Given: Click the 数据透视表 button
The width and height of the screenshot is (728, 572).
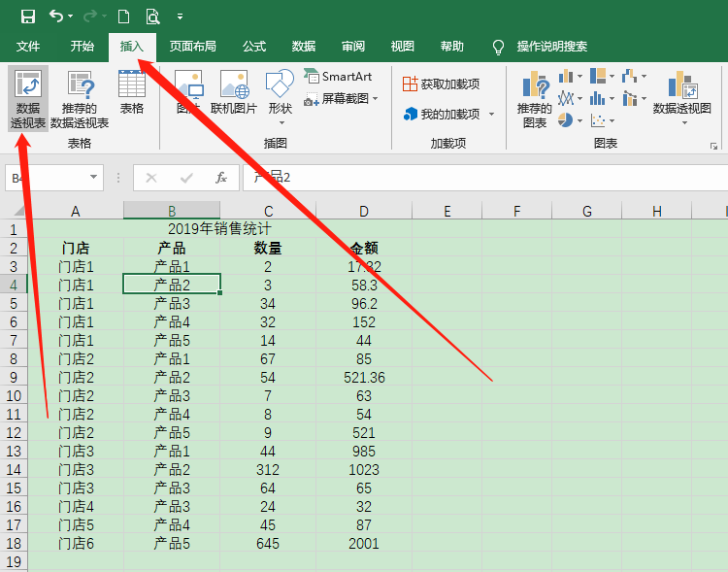Looking at the screenshot, I should point(28,99).
